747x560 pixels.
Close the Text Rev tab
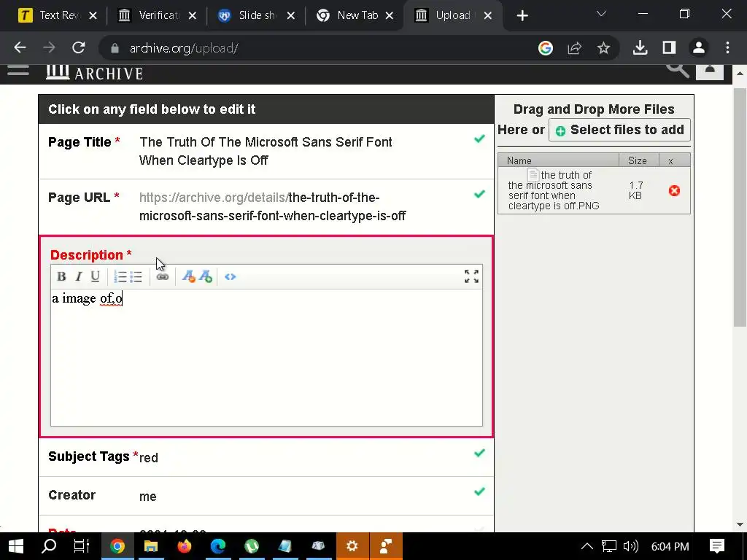pyautogui.click(x=93, y=16)
